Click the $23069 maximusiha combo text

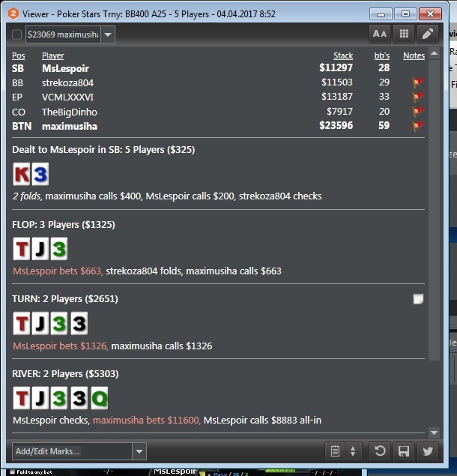pyautogui.click(x=63, y=34)
